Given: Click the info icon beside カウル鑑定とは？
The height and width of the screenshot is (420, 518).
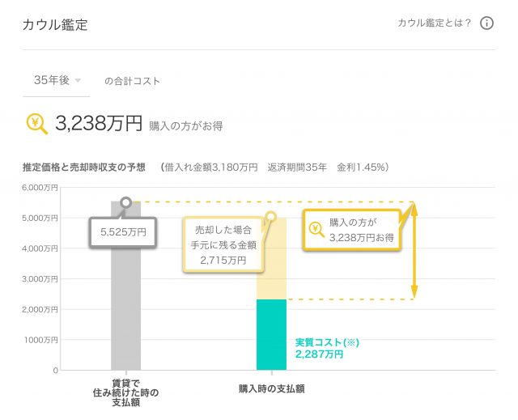Looking at the screenshot, I should tap(486, 23).
